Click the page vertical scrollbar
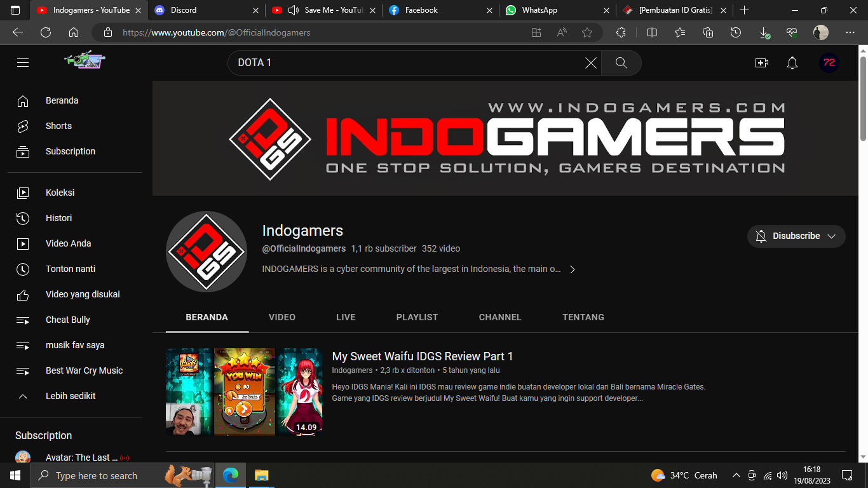The image size is (868, 488). [x=863, y=98]
